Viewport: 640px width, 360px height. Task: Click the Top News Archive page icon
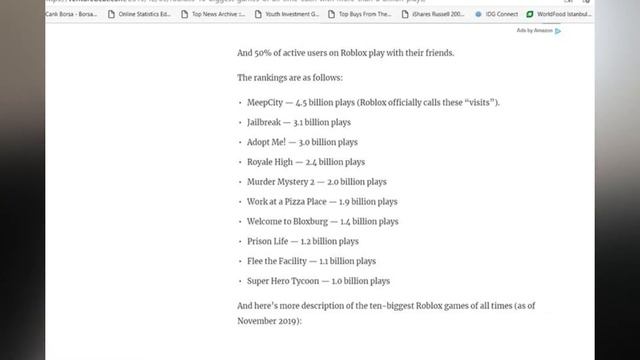(x=184, y=14)
